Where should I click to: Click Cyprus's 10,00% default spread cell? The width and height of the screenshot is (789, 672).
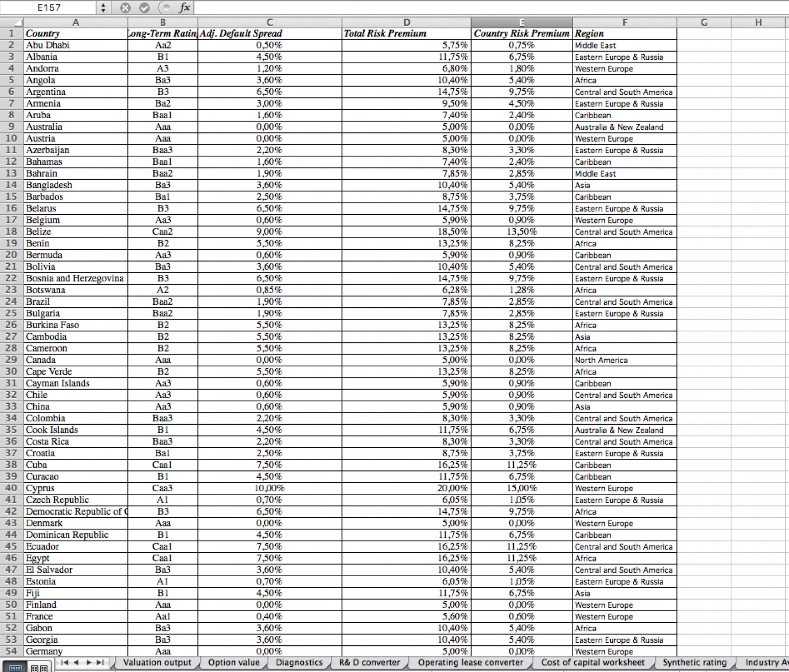point(270,488)
